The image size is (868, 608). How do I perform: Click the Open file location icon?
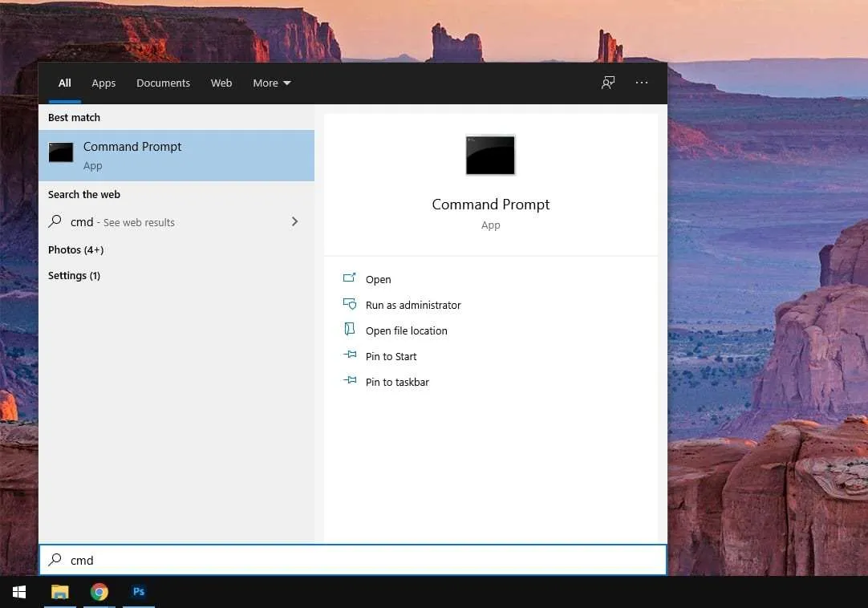349,330
